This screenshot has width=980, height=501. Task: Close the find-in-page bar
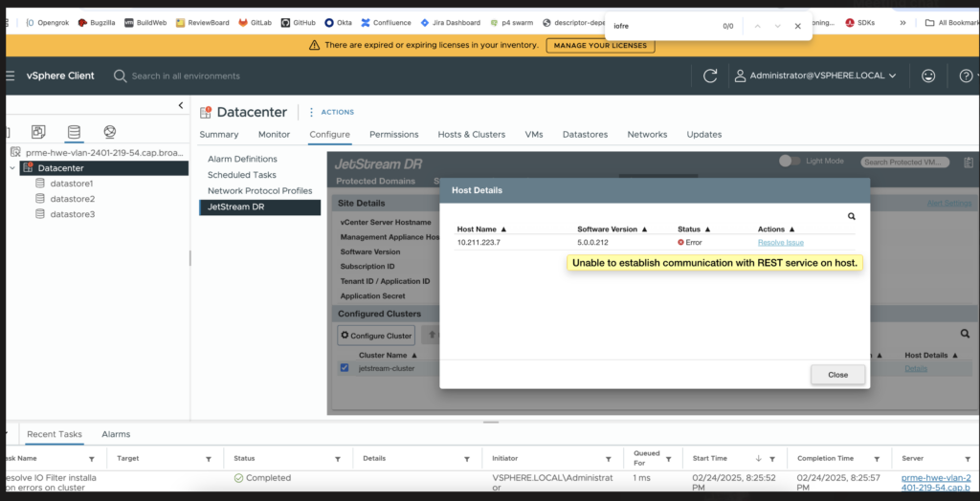tap(797, 26)
